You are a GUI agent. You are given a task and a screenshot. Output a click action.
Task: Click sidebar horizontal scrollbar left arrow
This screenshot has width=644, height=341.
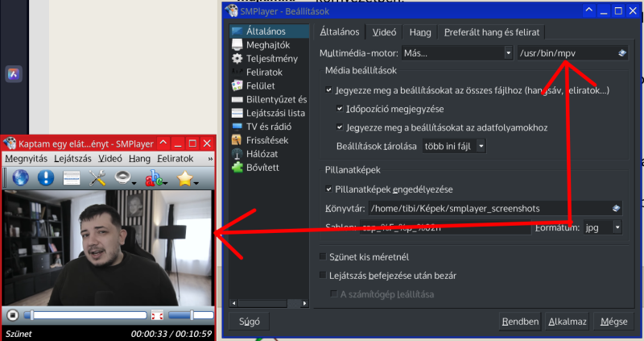pyautogui.click(x=234, y=304)
